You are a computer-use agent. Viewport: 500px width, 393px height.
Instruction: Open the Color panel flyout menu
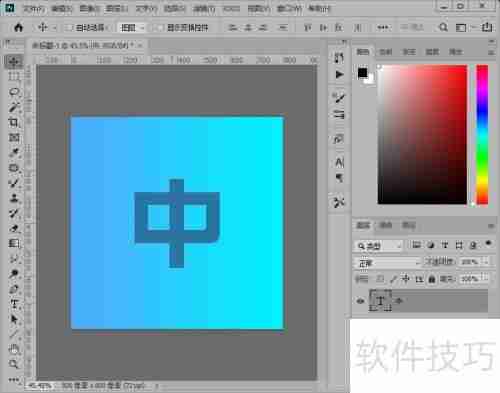click(491, 52)
